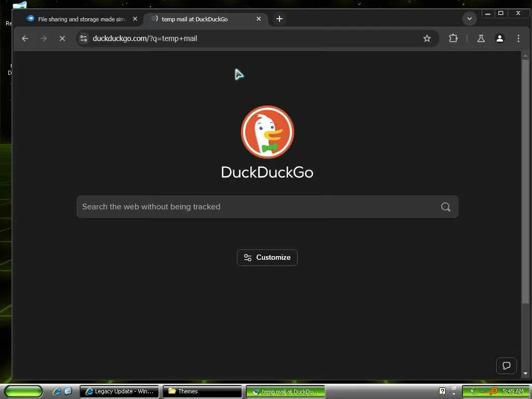Open the Chrome three-dot menu
This screenshot has height=399, width=532.
518,38
